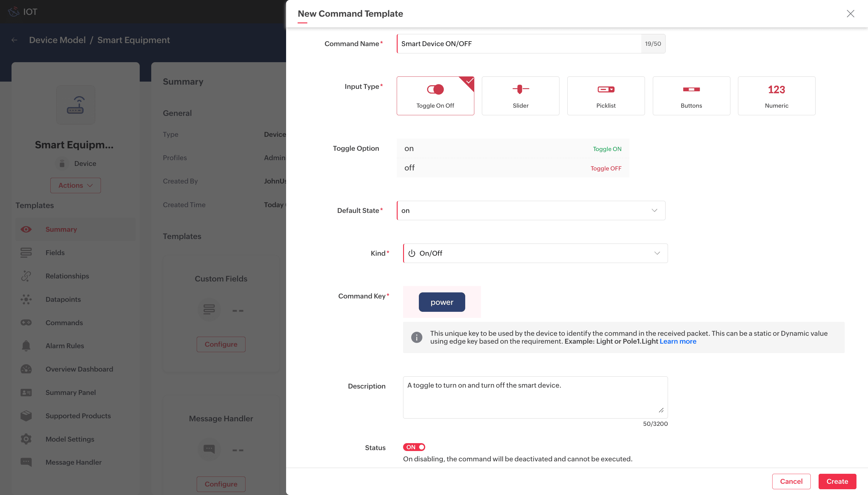Click the device type icon under Smart Equipm...
Viewport: 868px width, 495px height.
62,163
